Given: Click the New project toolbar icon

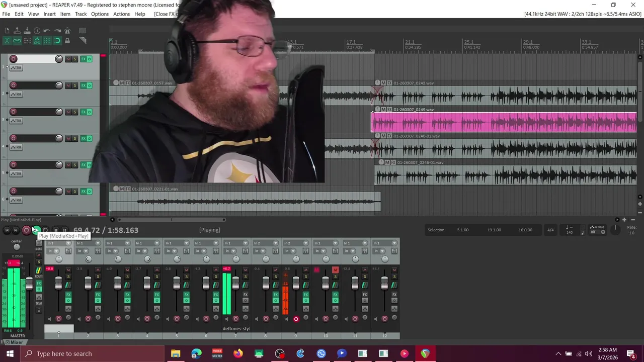Looking at the screenshot, I should 7,31.
